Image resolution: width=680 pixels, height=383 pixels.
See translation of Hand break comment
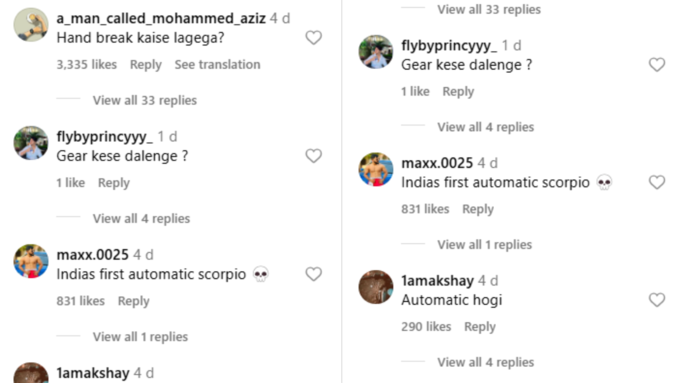pyautogui.click(x=218, y=65)
